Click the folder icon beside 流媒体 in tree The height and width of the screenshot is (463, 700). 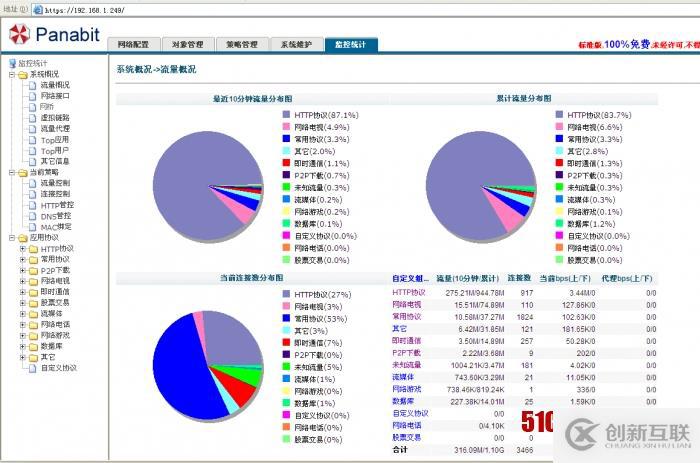33,314
